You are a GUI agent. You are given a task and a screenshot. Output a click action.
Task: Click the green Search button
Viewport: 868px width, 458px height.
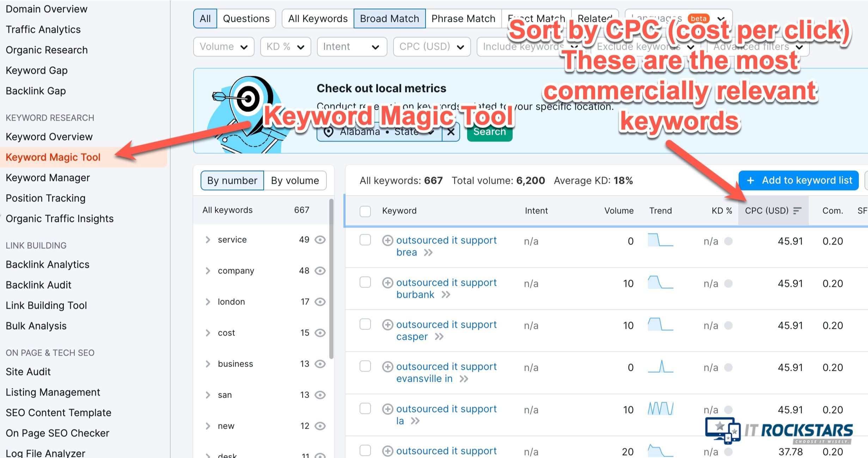[x=490, y=132]
